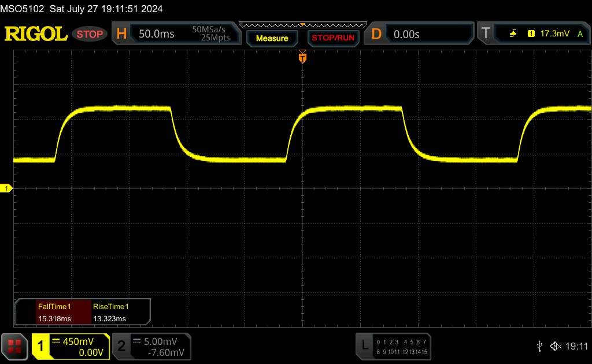The image size is (592, 364).
Task: Open the logic analyzer L icon
Action: coord(365,345)
